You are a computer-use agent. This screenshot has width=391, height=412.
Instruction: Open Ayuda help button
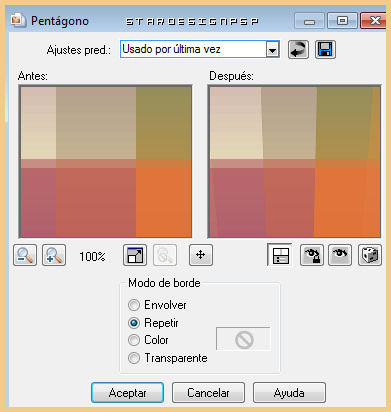pyautogui.click(x=289, y=393)
